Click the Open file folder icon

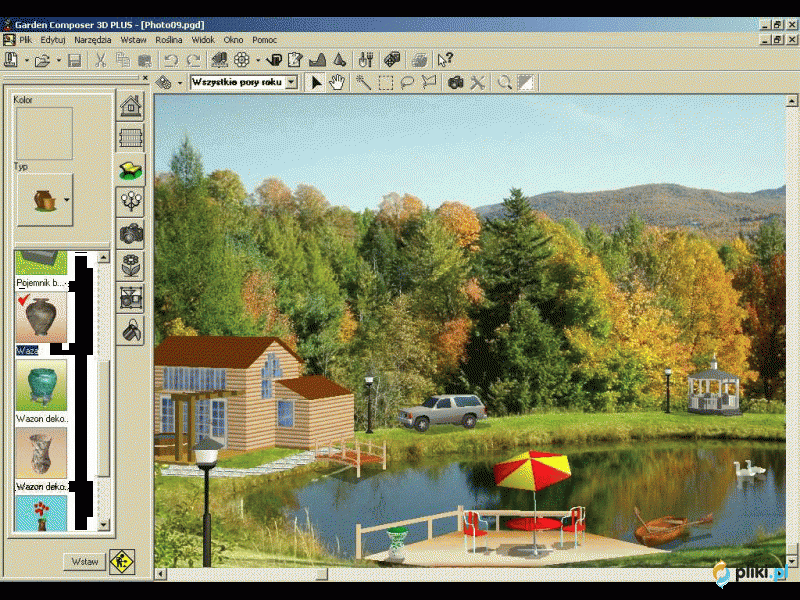42,61
